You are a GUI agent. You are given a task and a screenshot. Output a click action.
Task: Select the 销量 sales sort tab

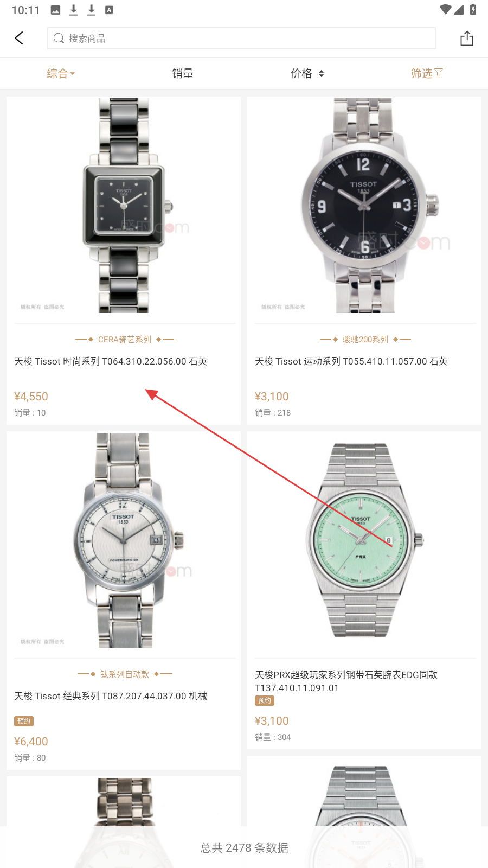pyautogui.click(x=183, y=73)
